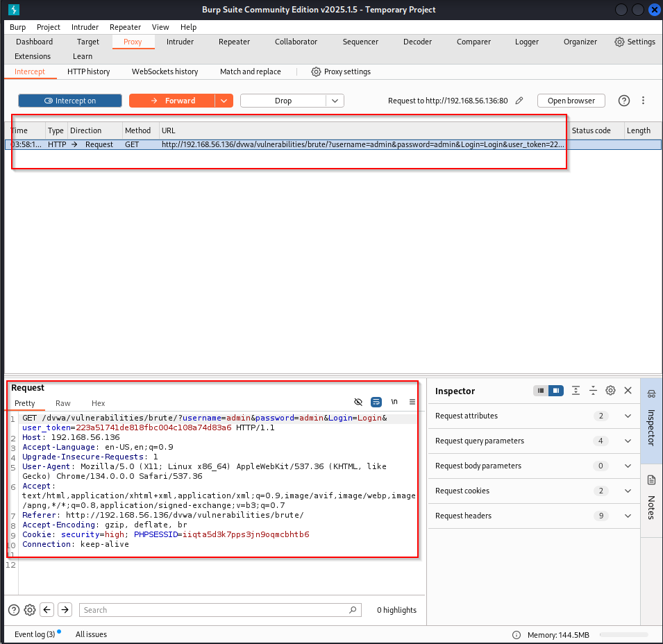Drop the intercepted request
This screenshot has height=644, width=663.
click(283, 101)
